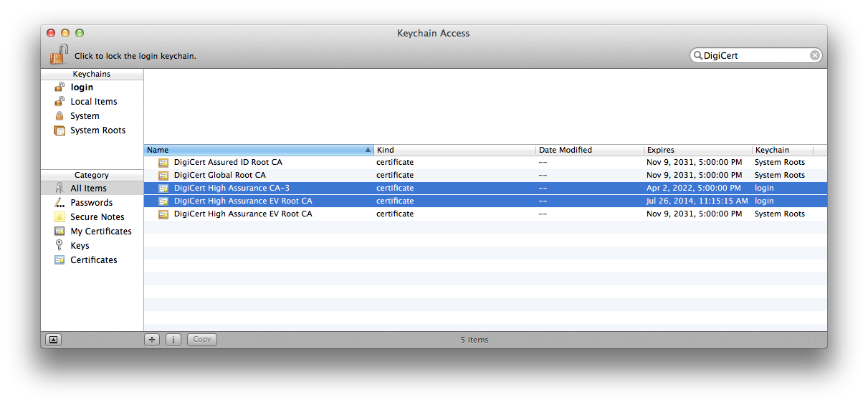Click the Certificates category icon
The height and width of the screenshot is (405, 868).
click(59, 259)
